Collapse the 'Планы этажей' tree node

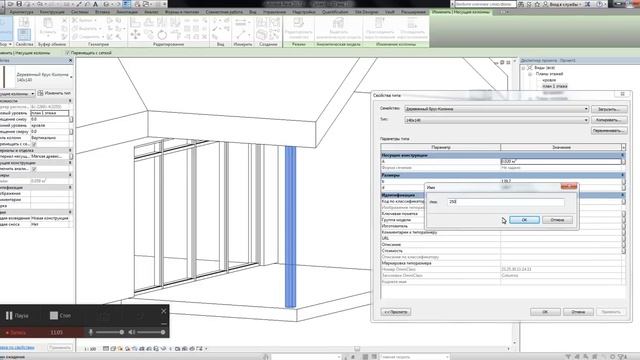[530, 74]
